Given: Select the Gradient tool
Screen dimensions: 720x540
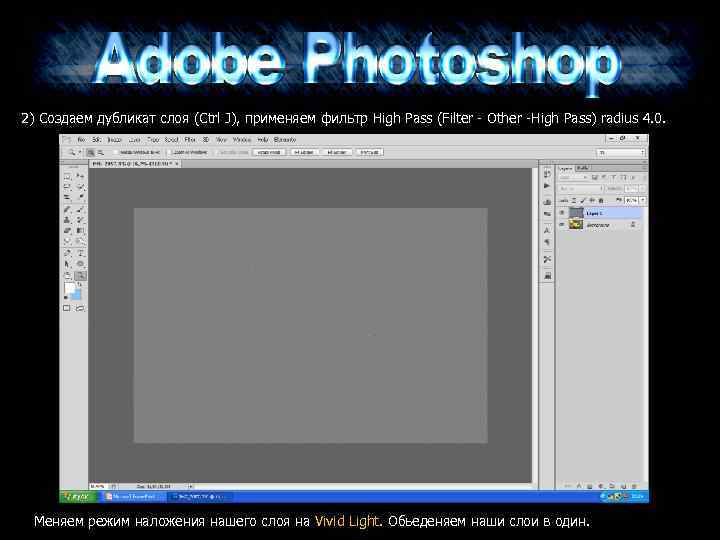Looking at the screenshot, I should click(x=80, y=231).
